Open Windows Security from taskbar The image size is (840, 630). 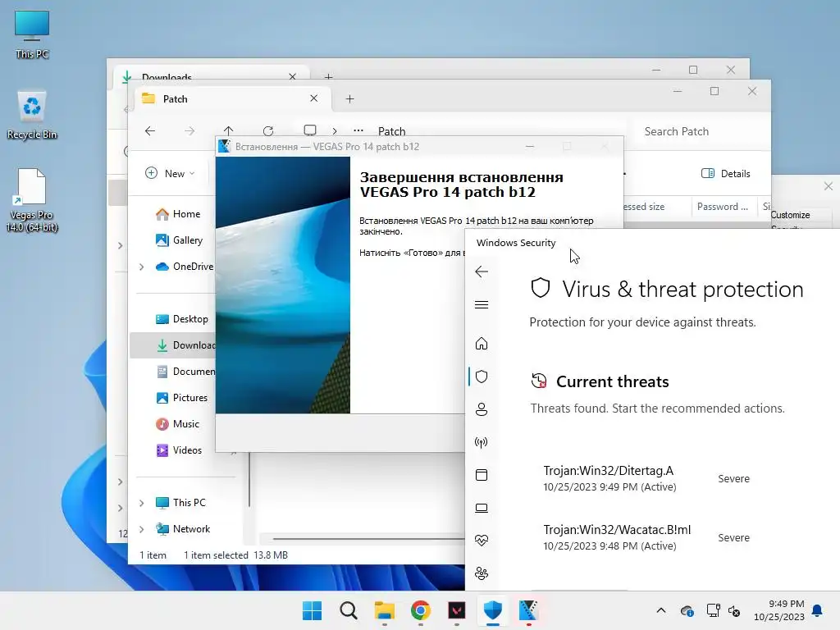click(493, 610)
